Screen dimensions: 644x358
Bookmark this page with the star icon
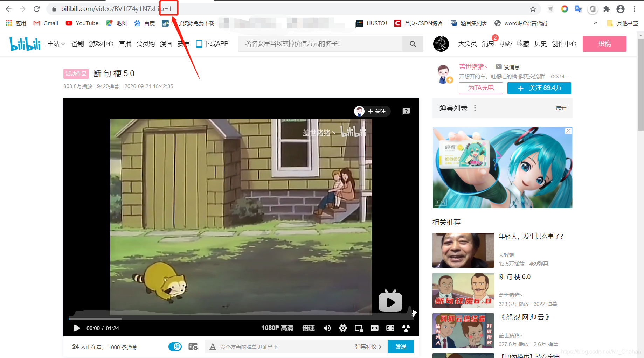click(533, 9)
